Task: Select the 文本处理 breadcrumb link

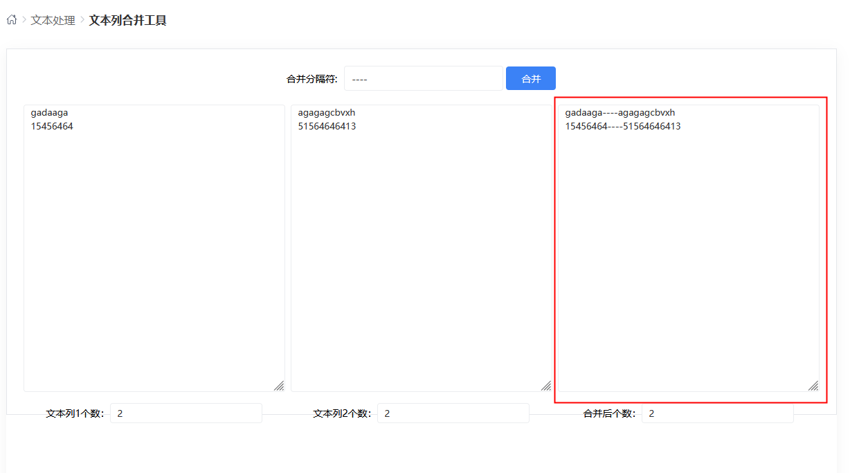Action: pos(51,20)
